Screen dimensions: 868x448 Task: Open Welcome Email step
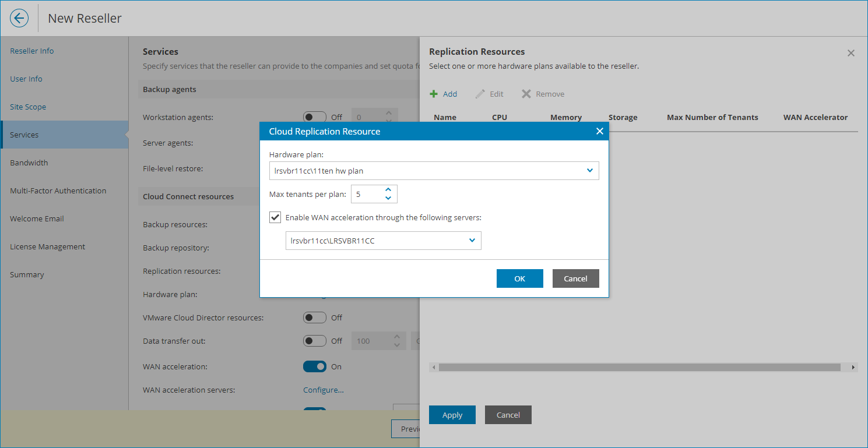(x=37, y=218)
